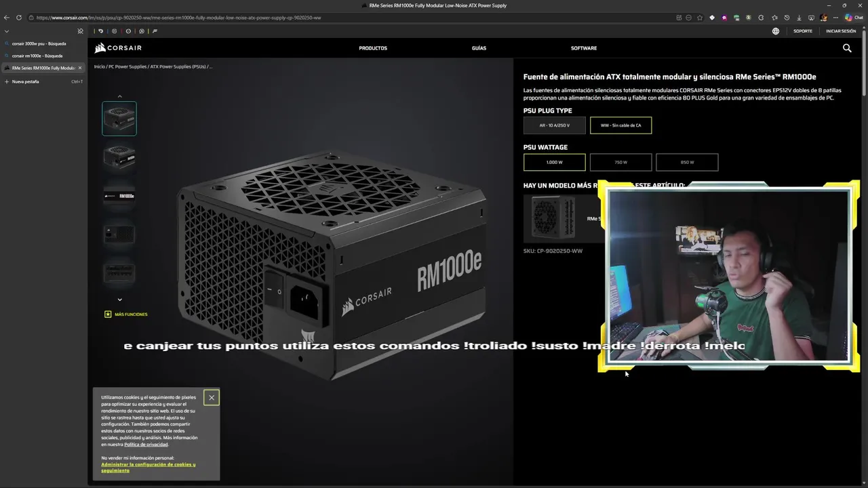Open the 'Política de privacidad' link
This screenshot has height=488, width=868.
(x=146, y=445)
